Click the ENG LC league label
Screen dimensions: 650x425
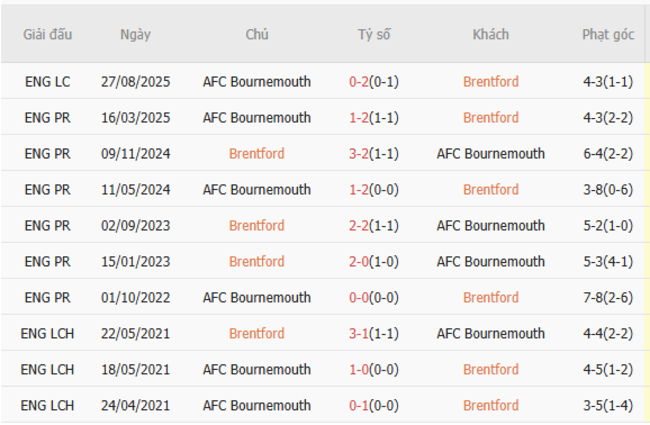(48, 82)
